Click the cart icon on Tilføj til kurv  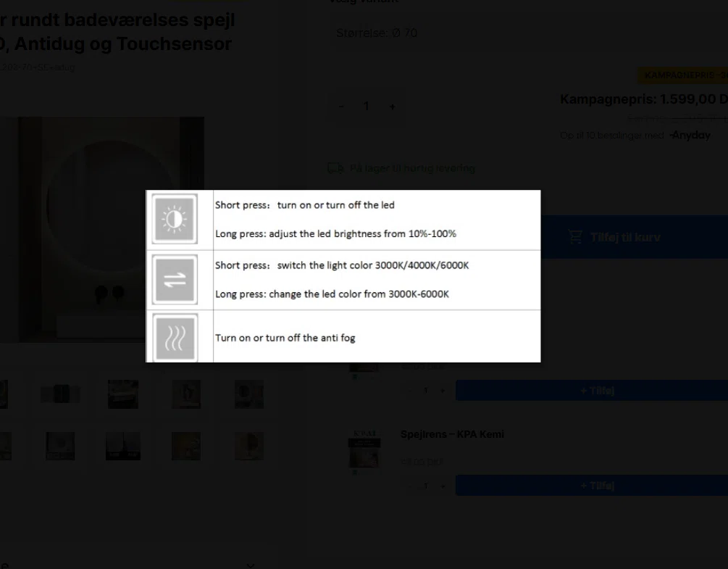575,237
